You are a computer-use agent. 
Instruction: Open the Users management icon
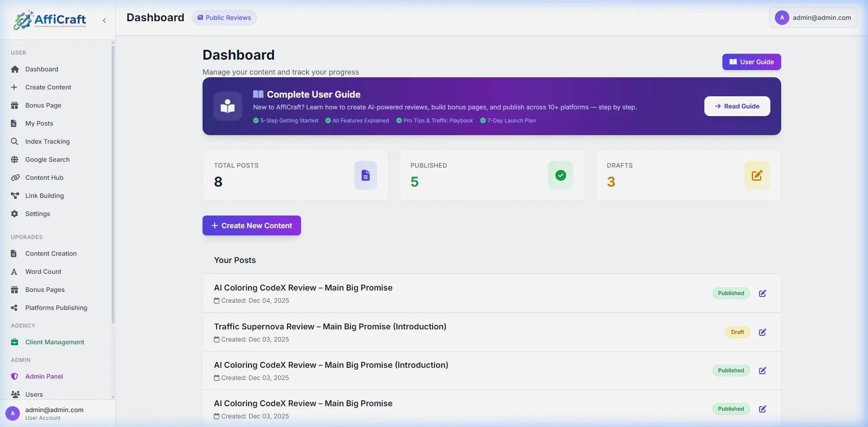(x=15, y=394)
